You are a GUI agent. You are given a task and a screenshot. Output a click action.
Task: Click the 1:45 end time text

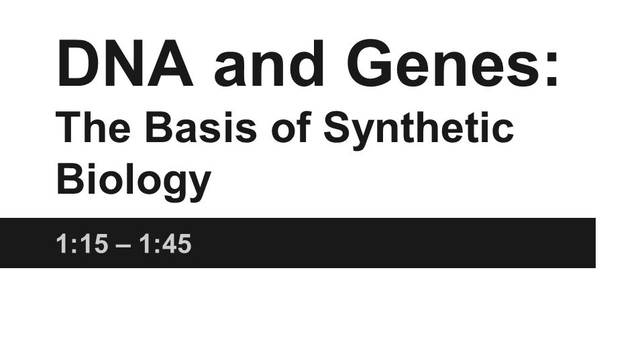coord(166,244)
